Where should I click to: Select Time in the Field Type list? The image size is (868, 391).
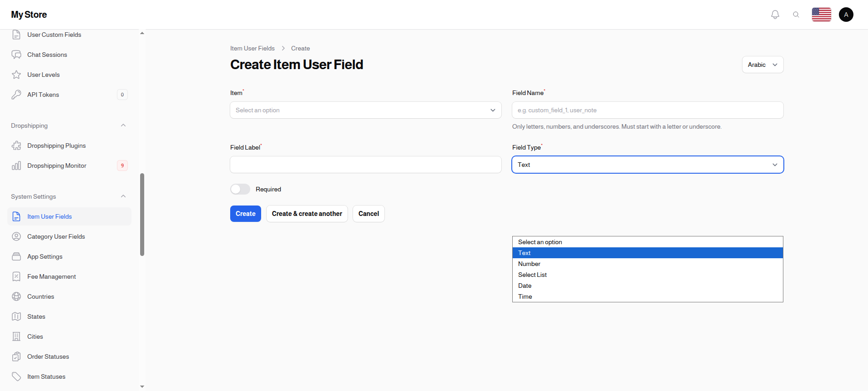(648, 296)
